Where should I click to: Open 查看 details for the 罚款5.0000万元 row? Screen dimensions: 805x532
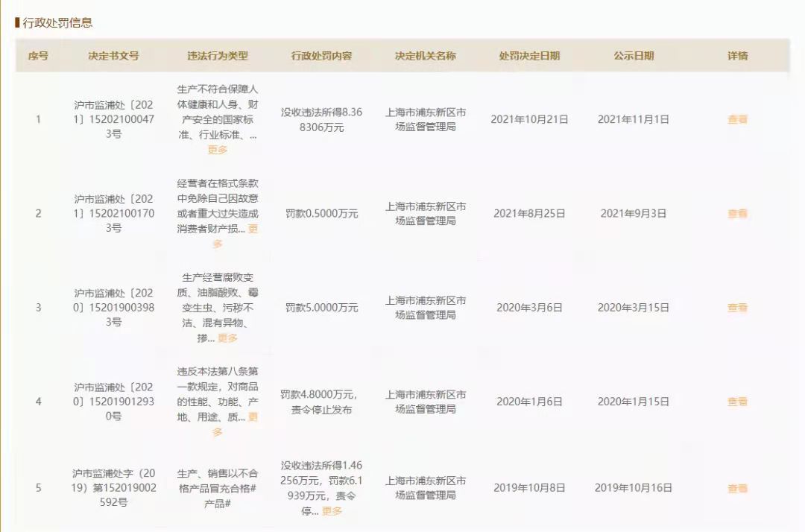[737, 308]
